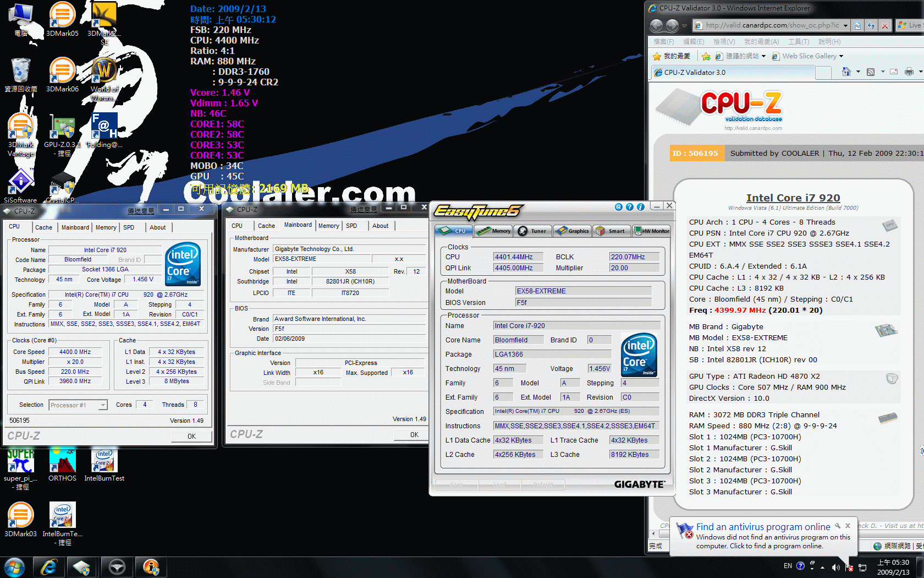Image resolution: width=924 pixels, height=578 pixels.
Task: Click Internet Explorer forward arrow
Action: point(672,25)
